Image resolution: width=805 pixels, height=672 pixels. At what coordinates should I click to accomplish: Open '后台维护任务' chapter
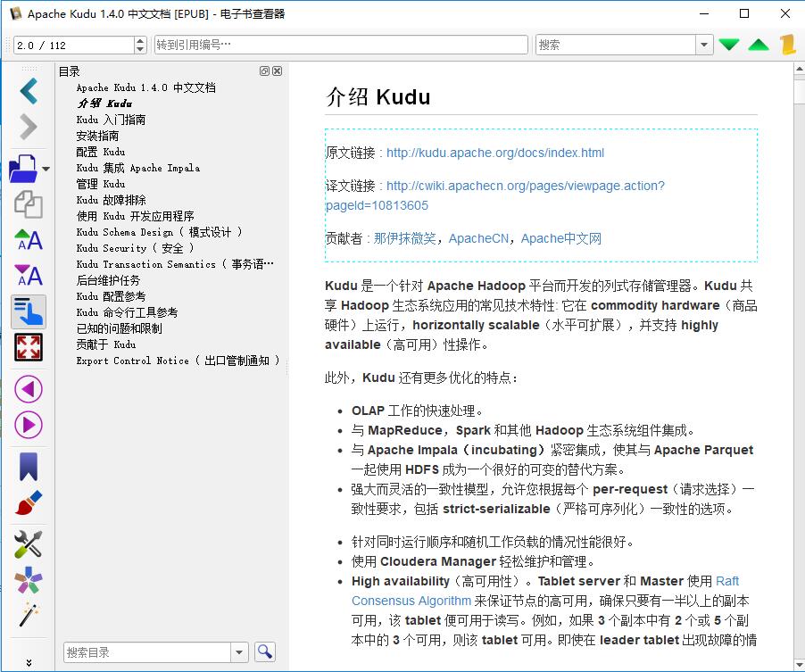coord(108,280)
